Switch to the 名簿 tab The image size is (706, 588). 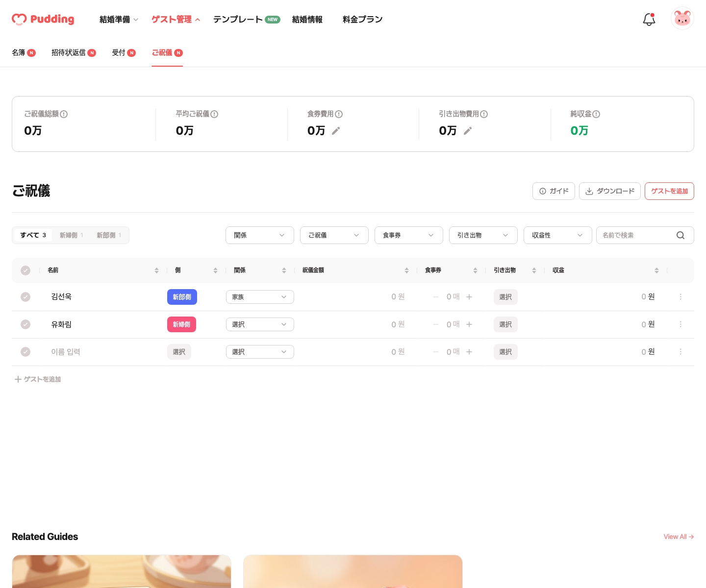(x=24, y=52)
